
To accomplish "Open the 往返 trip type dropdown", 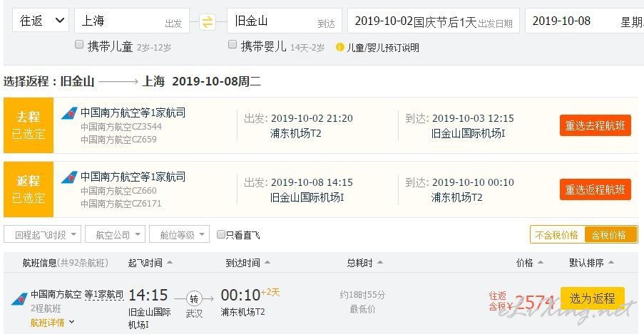I will (40, 21).
